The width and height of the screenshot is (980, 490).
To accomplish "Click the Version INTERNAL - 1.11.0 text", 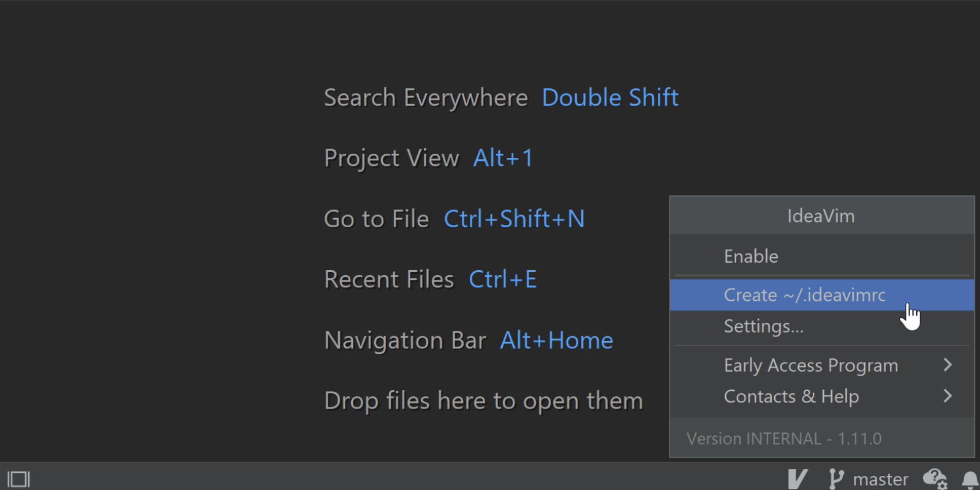I will 784,439.
